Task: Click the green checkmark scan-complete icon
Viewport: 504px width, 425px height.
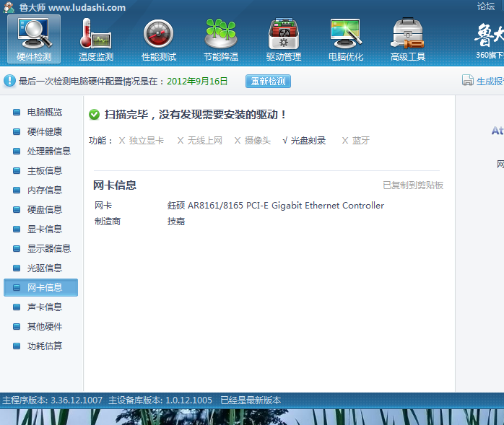Action: point(94,114)
